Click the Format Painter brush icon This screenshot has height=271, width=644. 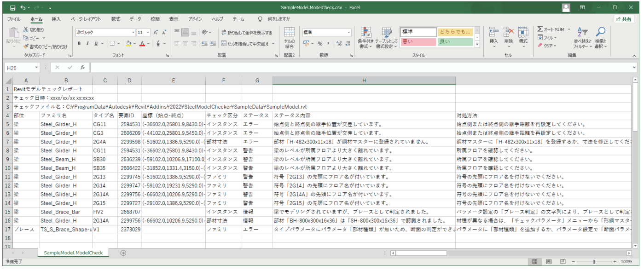(x=26, y=46)
